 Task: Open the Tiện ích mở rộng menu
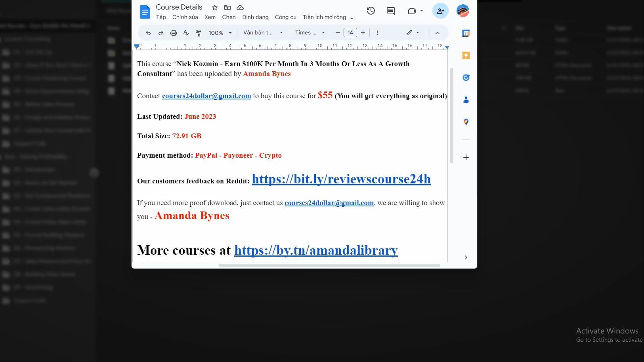[324, 17]
